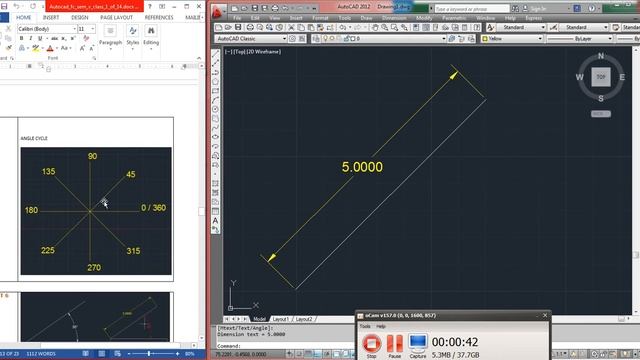Viewport: 640px width, 360px height.
Task: Click the Save icon in Word quick access
Action: pyautogui.click(x=4, y=7)
